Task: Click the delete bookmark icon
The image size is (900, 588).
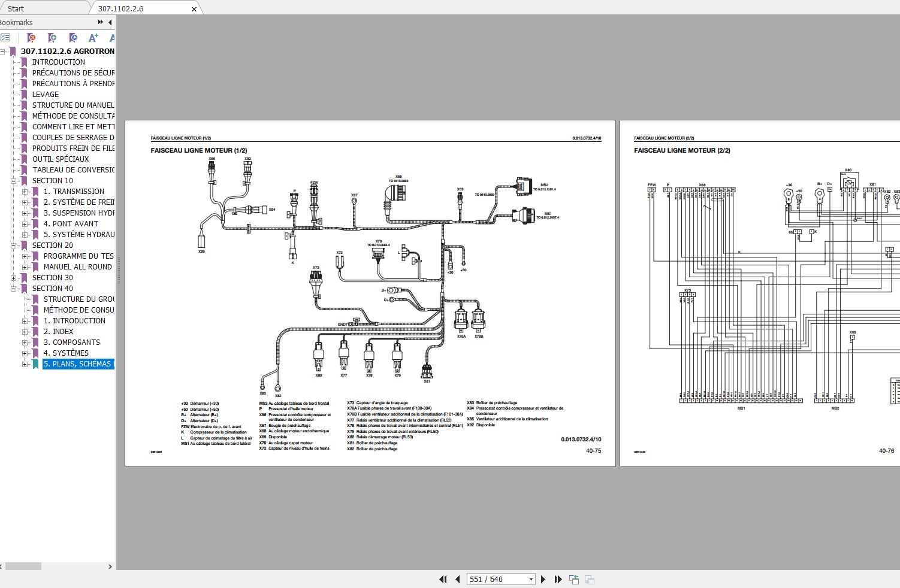Action: (32, 38)
